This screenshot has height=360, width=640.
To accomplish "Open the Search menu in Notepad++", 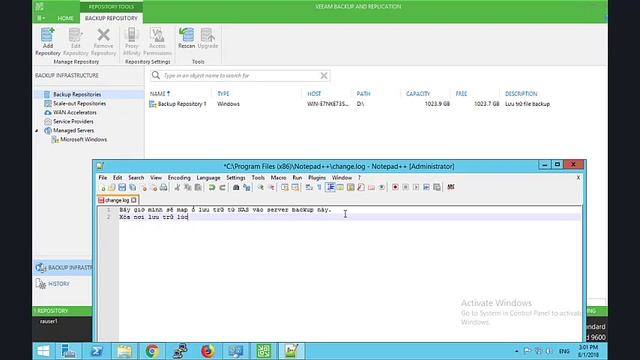I will pos(136,178).
